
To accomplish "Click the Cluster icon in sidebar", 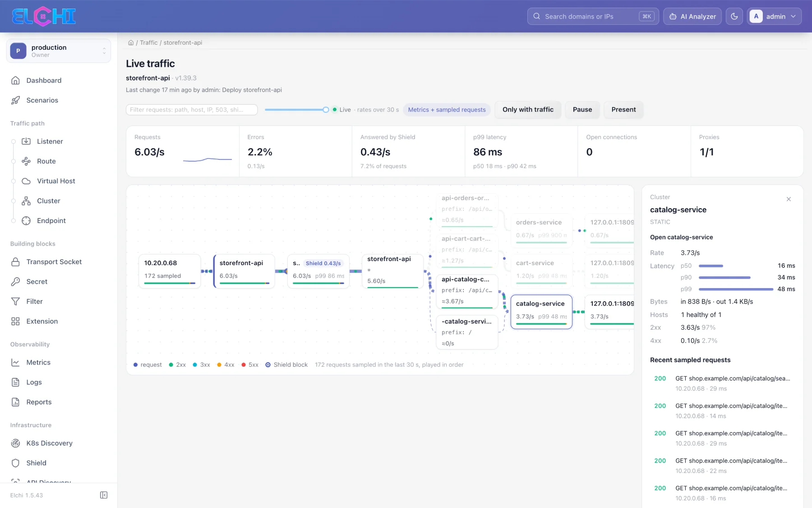I will [26, 201].
